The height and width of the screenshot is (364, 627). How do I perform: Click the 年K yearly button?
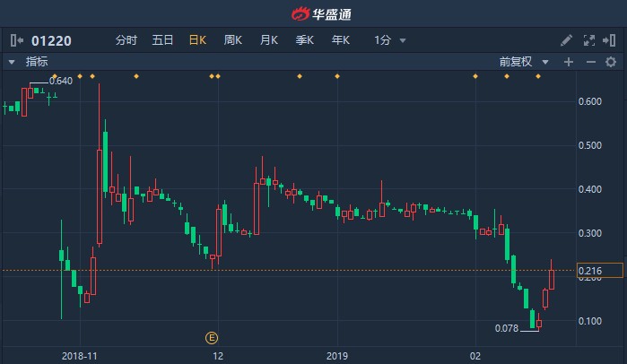tap(341, 40)
